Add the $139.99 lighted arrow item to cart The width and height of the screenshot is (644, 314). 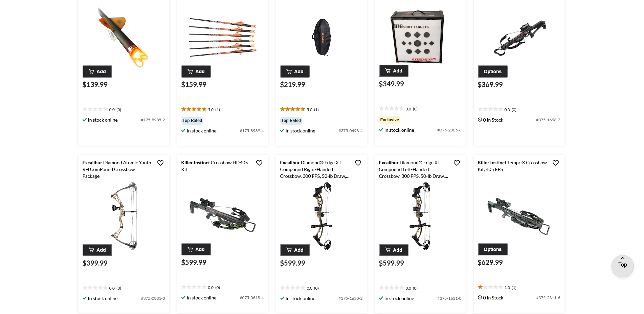[97, 71]
